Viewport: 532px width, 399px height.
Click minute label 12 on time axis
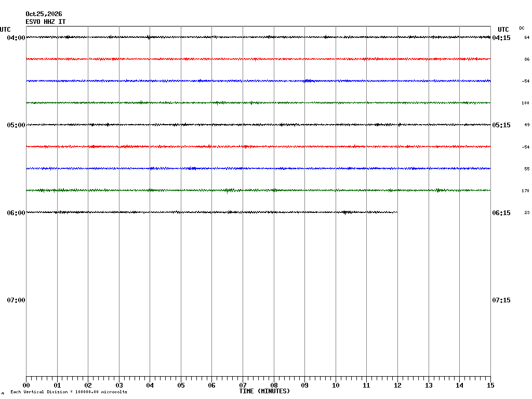397,385
